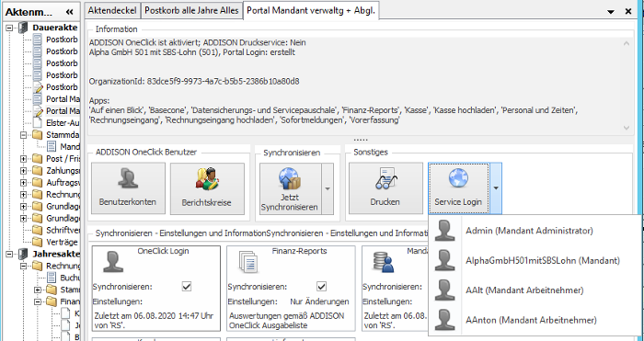Click the OneClick Login user icon
The height and width of the screenshot is (341, 644).
click(x=113, y=262)
